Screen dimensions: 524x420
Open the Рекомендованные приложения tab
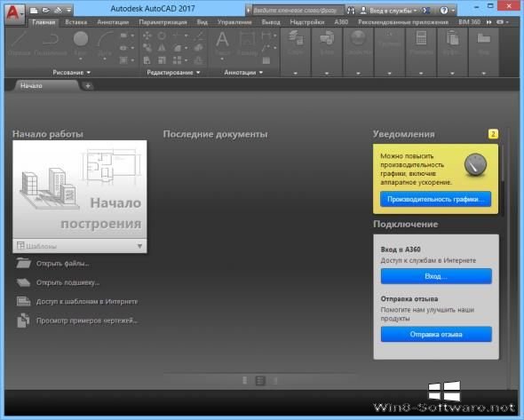[403, 22]
